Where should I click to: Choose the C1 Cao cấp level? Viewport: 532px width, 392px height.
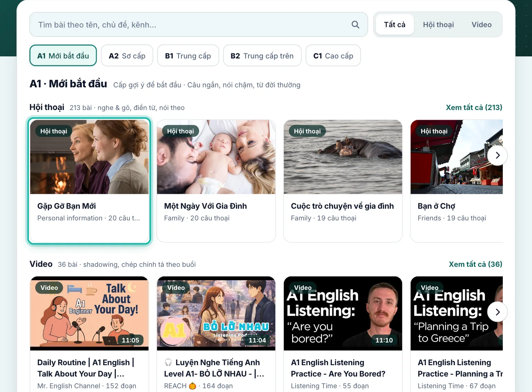(333, 56)
